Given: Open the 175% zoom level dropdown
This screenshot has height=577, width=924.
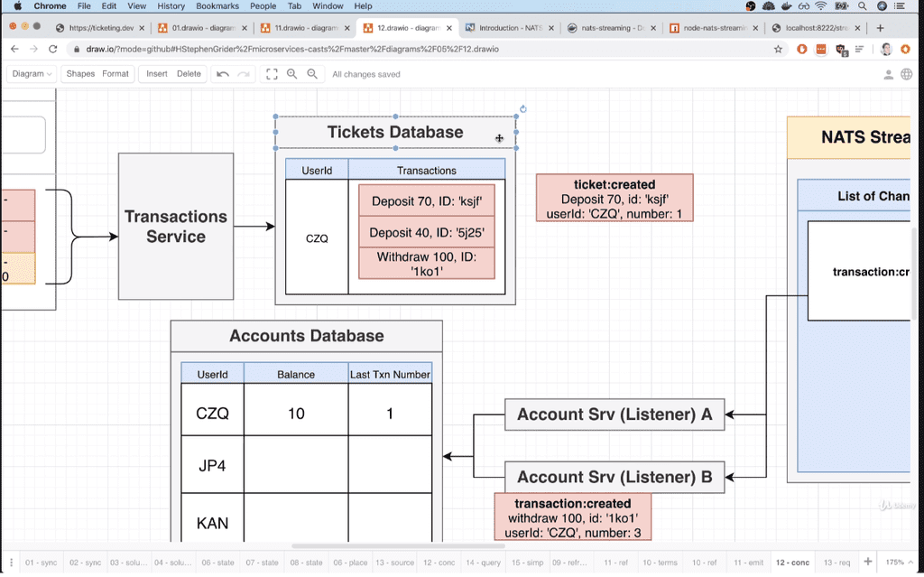Looking at the screenshot, I should (900, 562).
